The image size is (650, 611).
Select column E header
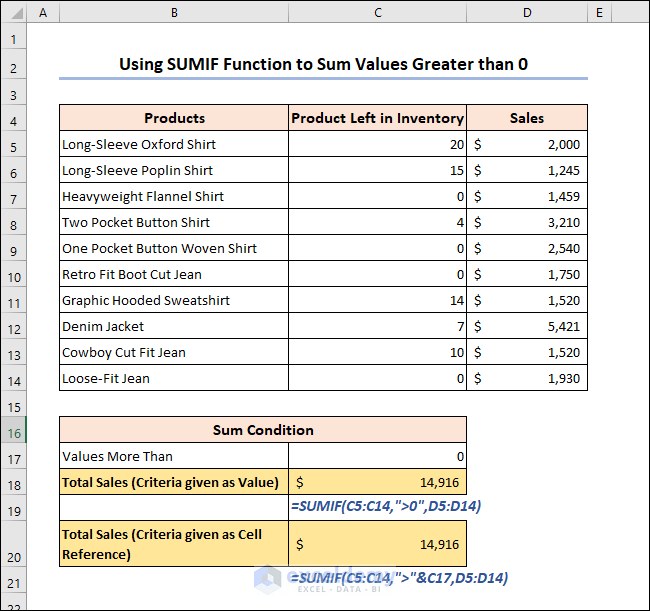click(x=599, y=12)
